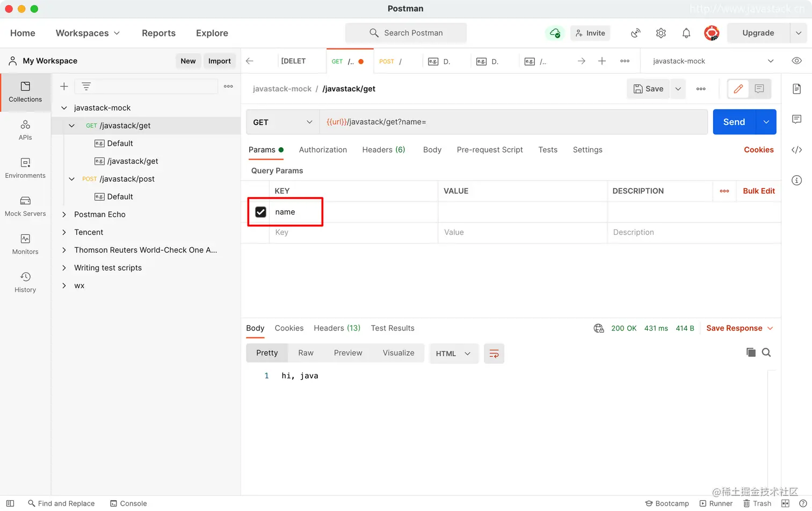
Task: Click the user avatar icon
Action: pos(712,33)
